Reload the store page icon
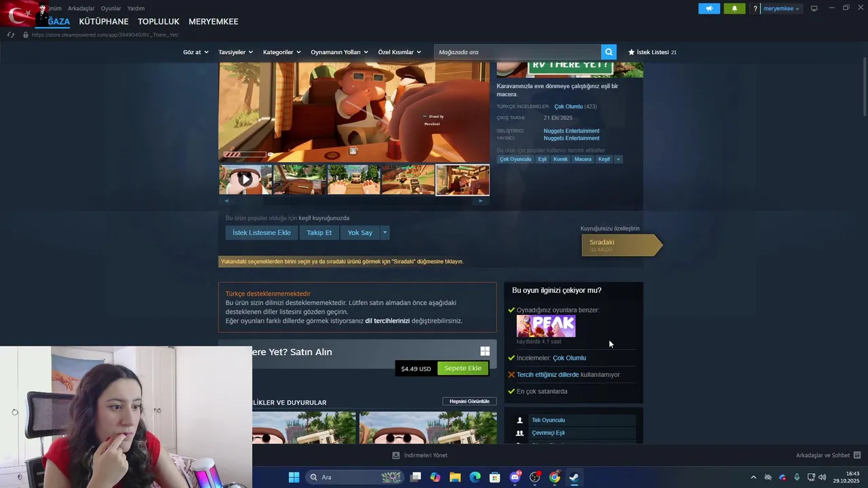Viewport: 868px width, 488px height. (11, 35)
